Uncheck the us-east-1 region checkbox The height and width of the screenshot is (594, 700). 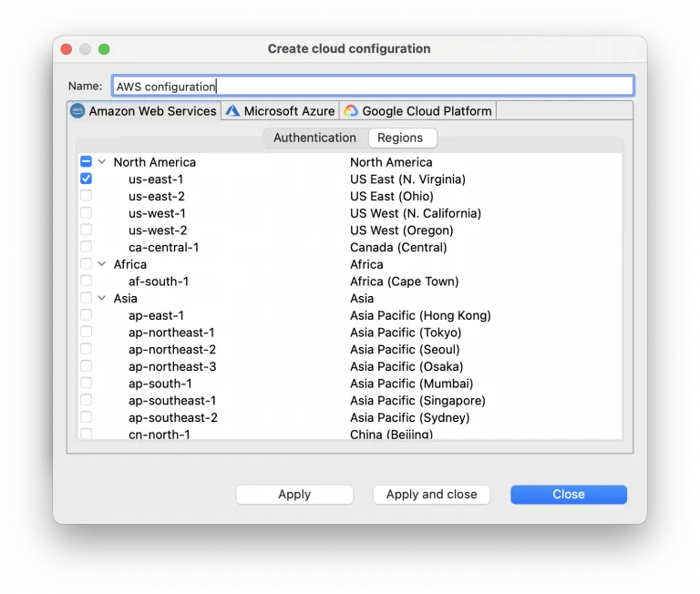click(87, 179)
